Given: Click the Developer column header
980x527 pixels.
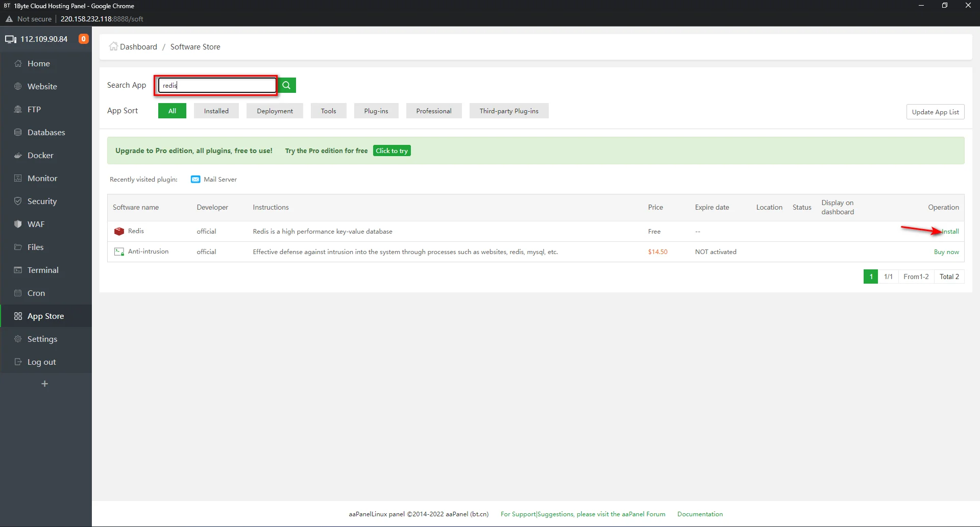Looking at the screenshot, I should [x=212, y=208].
